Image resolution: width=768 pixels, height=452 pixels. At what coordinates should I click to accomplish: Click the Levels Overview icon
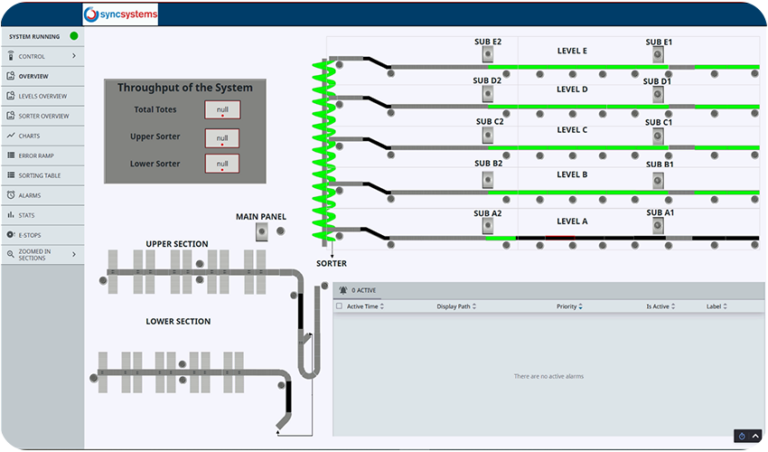pos(11,95)
